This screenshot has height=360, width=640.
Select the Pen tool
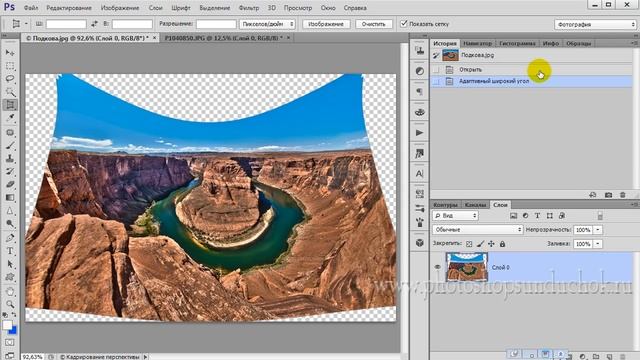click(10, 238)
